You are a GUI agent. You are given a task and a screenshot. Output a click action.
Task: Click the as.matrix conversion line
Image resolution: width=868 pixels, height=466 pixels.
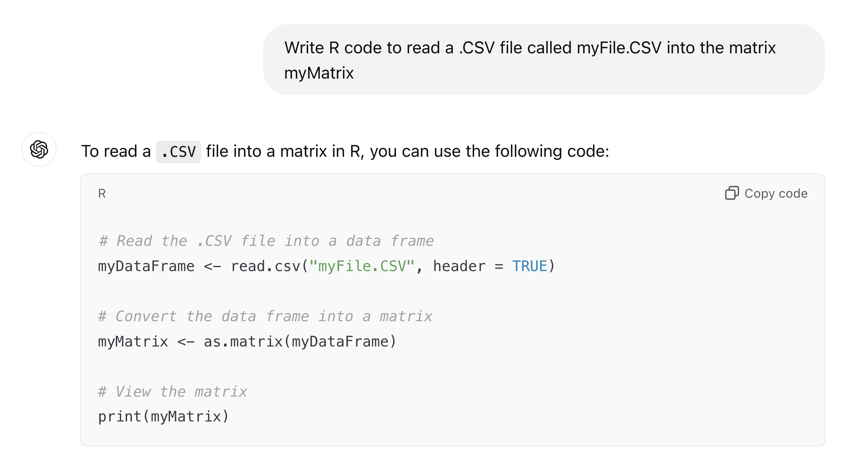[246, 341]
